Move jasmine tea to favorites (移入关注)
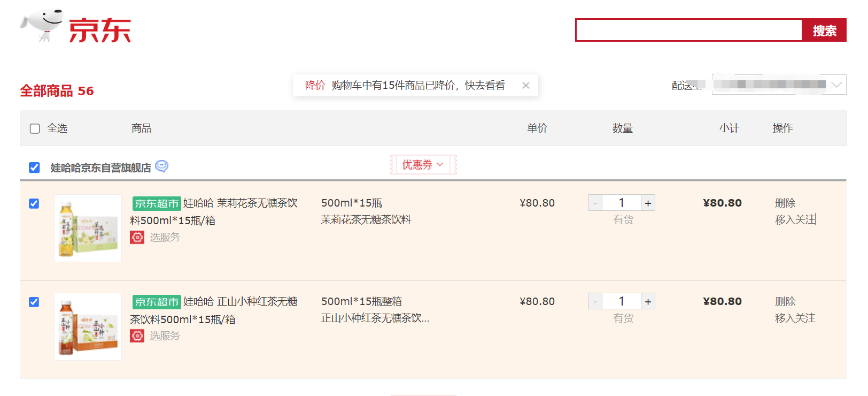868x396 pixels. [x=795, y=219]
